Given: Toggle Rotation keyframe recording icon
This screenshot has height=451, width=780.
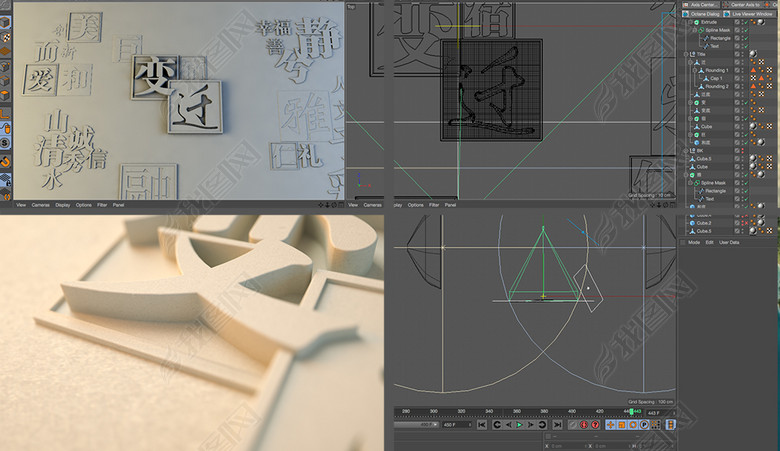Looking at the screenshot, I should (x=632, y=425).
